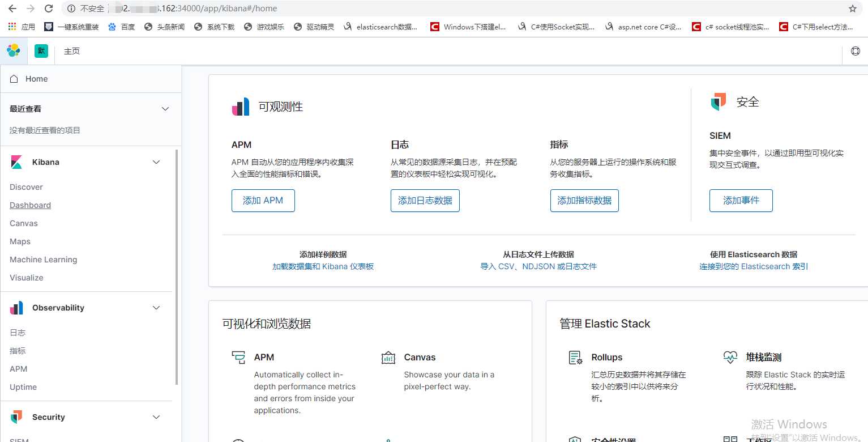Click the Kibana logo icon in sidebar
This screenshot has width=868, height=442.
click(16, 162)
